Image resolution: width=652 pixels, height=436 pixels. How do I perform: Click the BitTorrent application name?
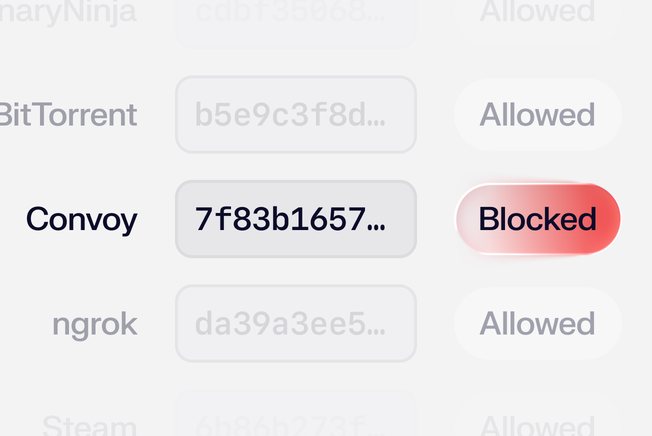[x=68, y=115]
